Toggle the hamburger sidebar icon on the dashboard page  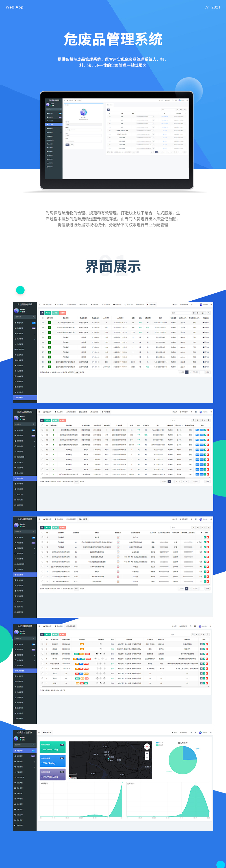coord(39,733)
